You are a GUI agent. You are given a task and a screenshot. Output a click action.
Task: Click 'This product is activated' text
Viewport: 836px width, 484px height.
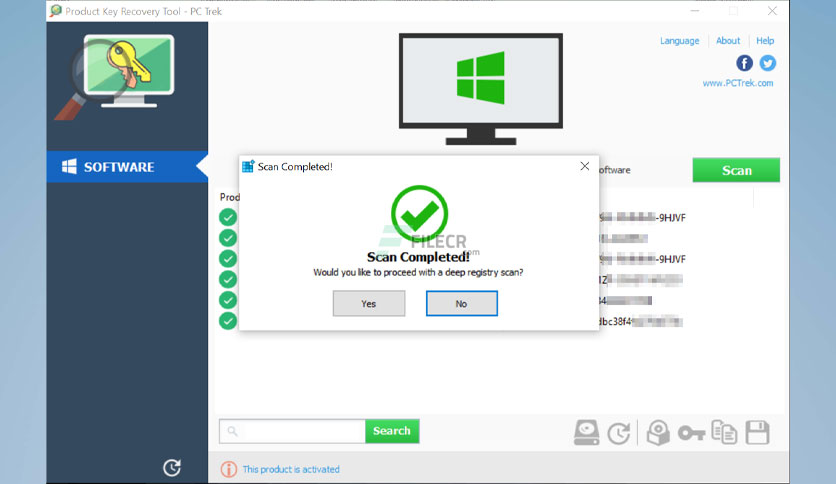(x=291, y=469)
